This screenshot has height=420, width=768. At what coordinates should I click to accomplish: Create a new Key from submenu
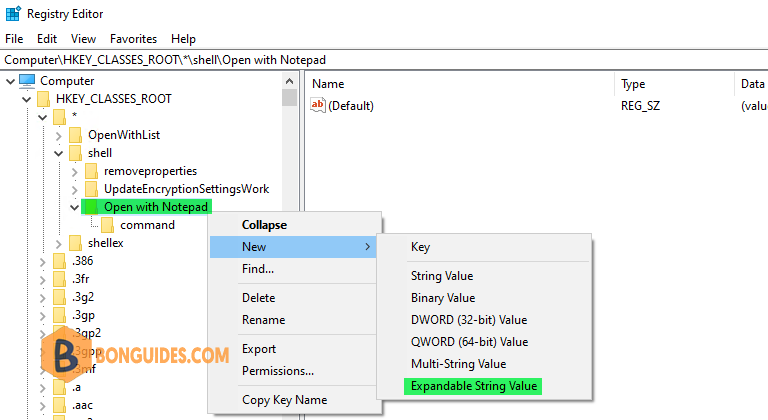(484, 247)
